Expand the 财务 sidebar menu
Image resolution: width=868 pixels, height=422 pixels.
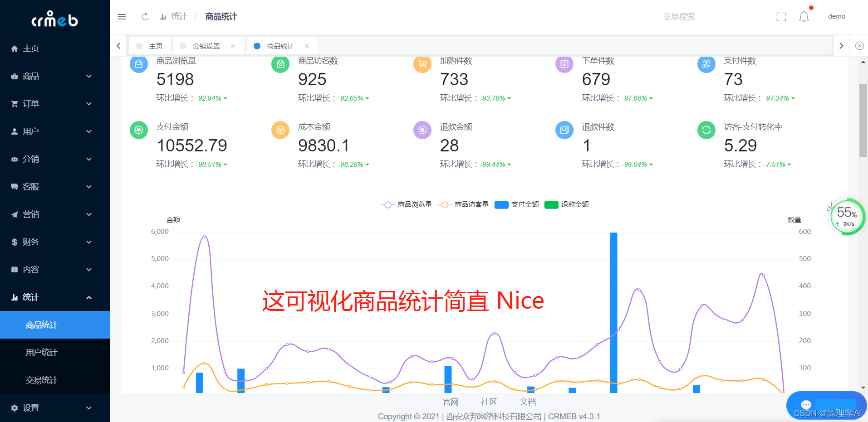(55, 242)
